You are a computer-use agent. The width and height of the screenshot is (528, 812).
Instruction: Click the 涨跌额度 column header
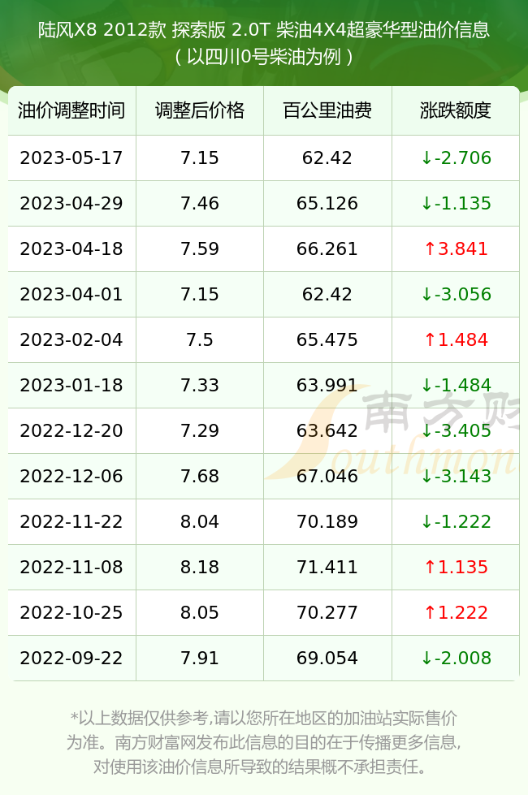tap(456, 110)
